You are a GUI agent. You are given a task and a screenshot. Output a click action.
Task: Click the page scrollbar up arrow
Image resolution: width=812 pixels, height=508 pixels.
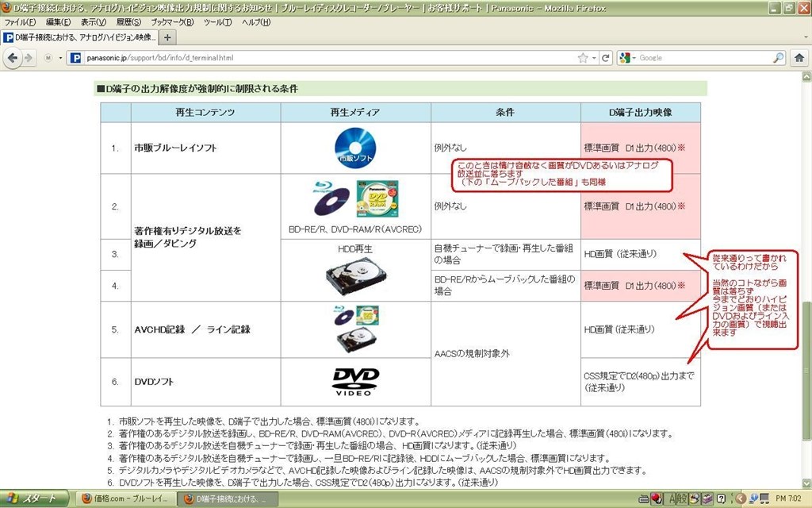[x=806, y=77]
